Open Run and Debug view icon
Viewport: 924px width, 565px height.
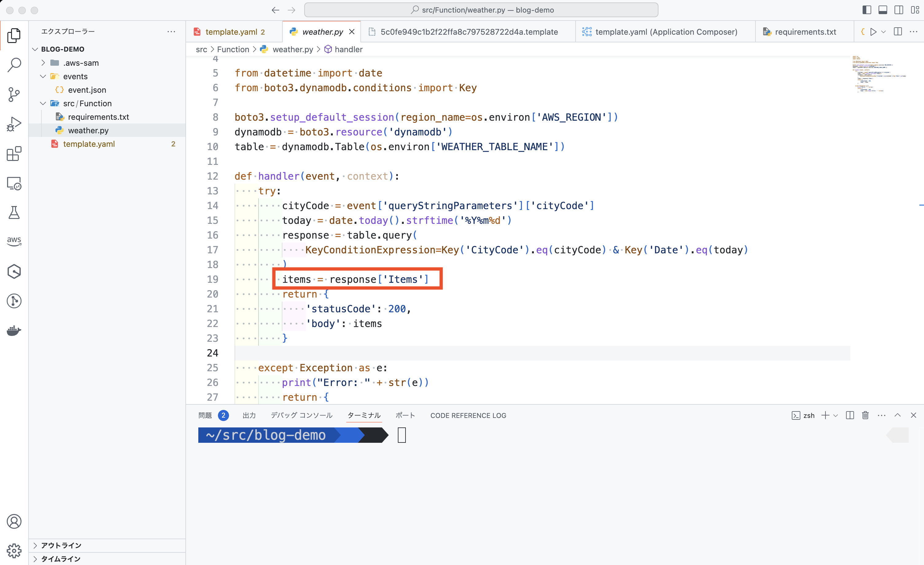tap(14, 124)
